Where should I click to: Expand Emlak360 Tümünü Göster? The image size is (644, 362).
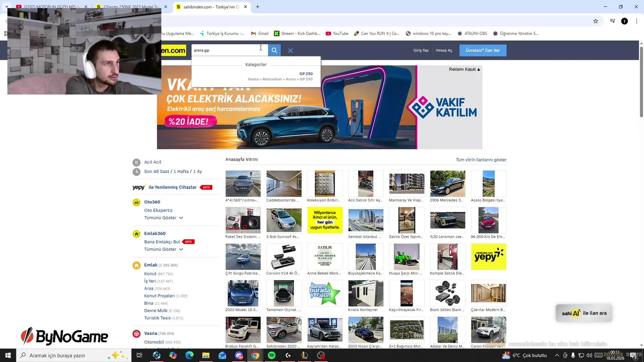coord(164,249)
